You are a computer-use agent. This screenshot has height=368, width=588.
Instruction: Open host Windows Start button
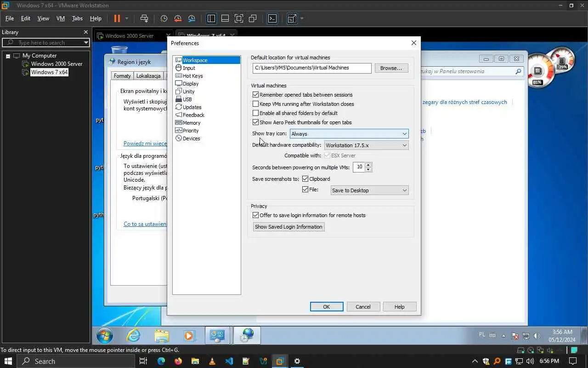tap(8, 361)
